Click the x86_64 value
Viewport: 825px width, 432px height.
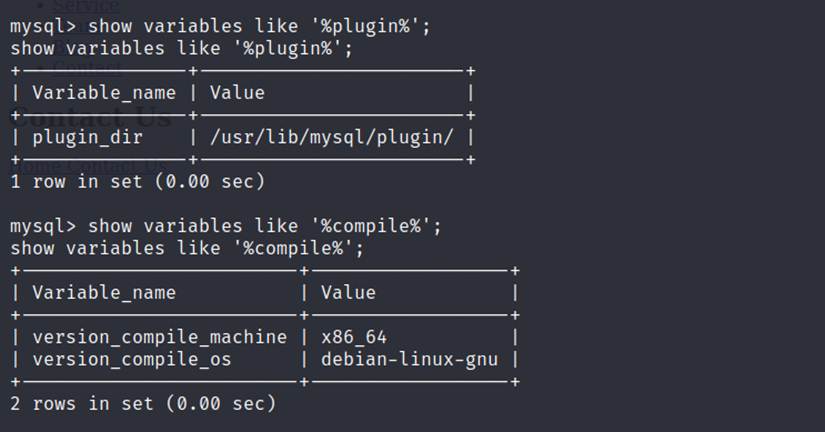(x=354, y=337)
